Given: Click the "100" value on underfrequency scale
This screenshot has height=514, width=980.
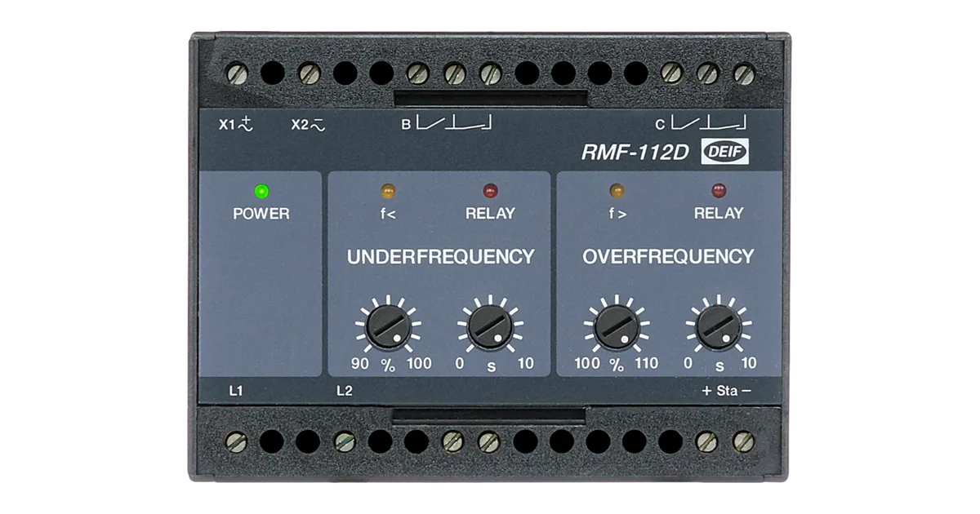Looking at the screenshot, I should coord(418,364).
